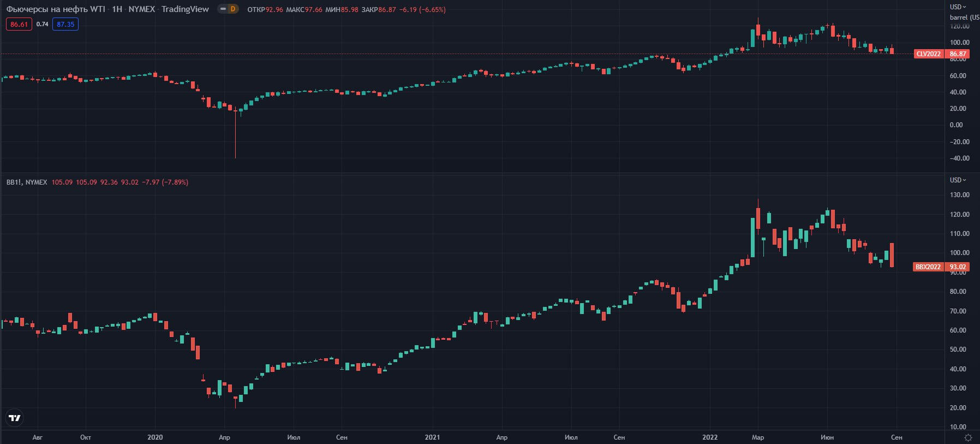Click the blue 87.35 buy price button
980x444 pixels.
(x=65, y=24)
